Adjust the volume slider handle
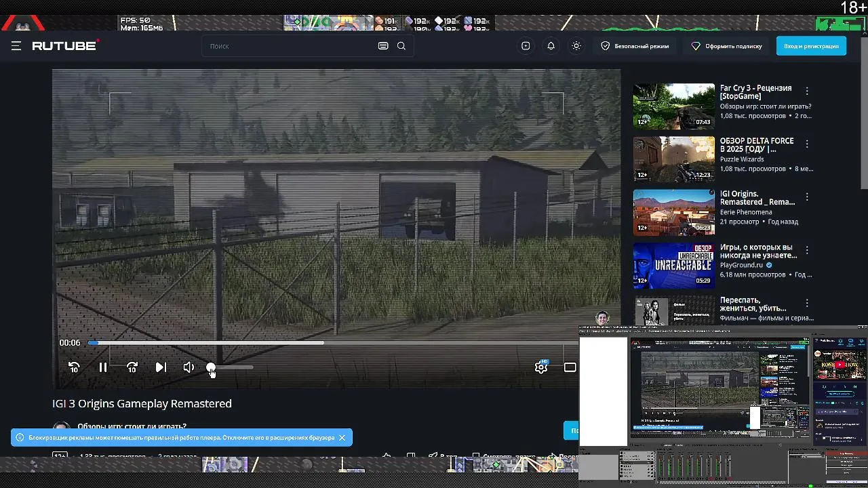This screenshot has height=488, width=868. click(211, 367)
